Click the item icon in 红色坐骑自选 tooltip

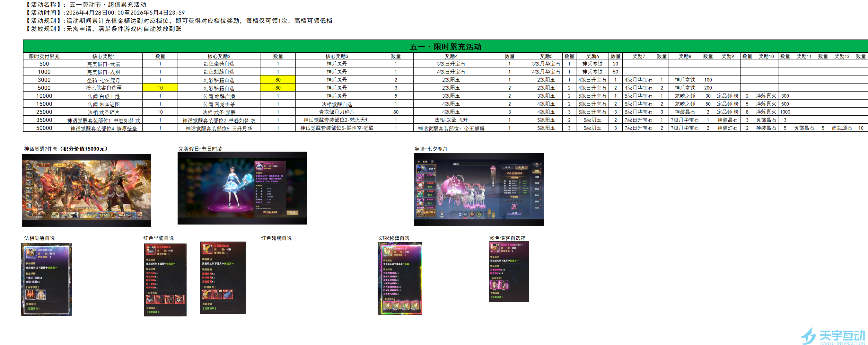(x=151, y=250)
